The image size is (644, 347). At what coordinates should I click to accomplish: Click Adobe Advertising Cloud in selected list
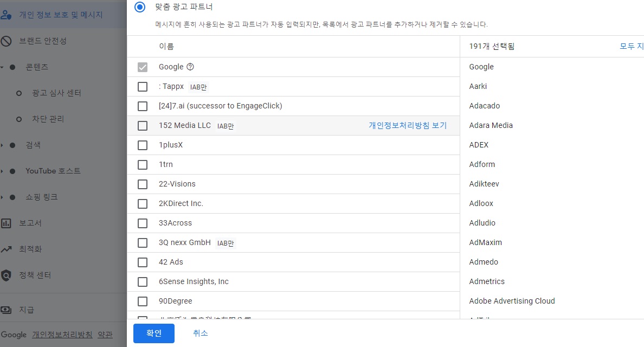[x=512, y=301]
